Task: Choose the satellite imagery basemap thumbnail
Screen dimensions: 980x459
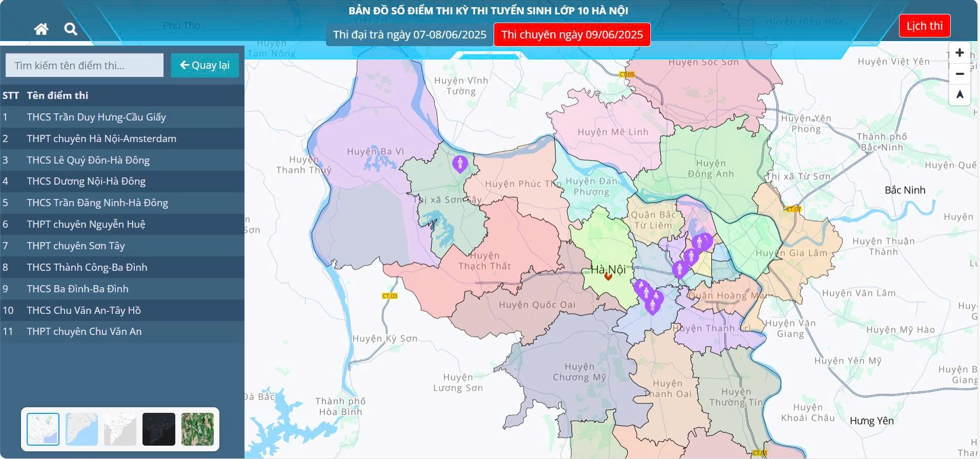Action: (197, 429)
